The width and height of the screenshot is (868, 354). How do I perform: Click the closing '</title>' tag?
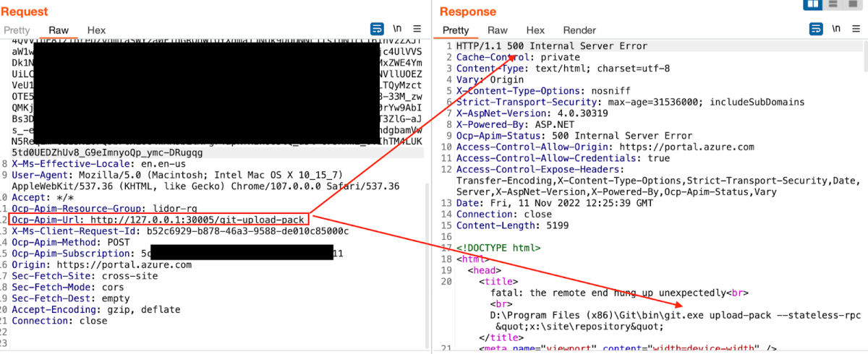501,338
